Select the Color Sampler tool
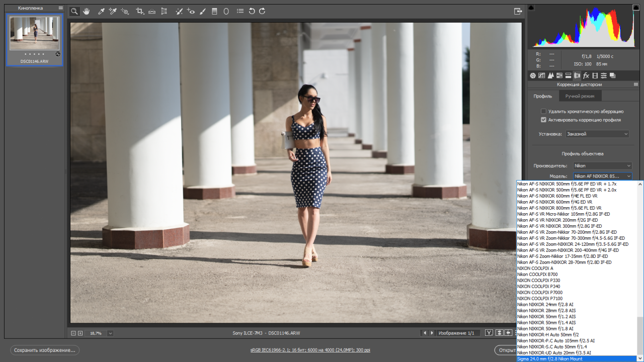 click(x=113, y=11)
